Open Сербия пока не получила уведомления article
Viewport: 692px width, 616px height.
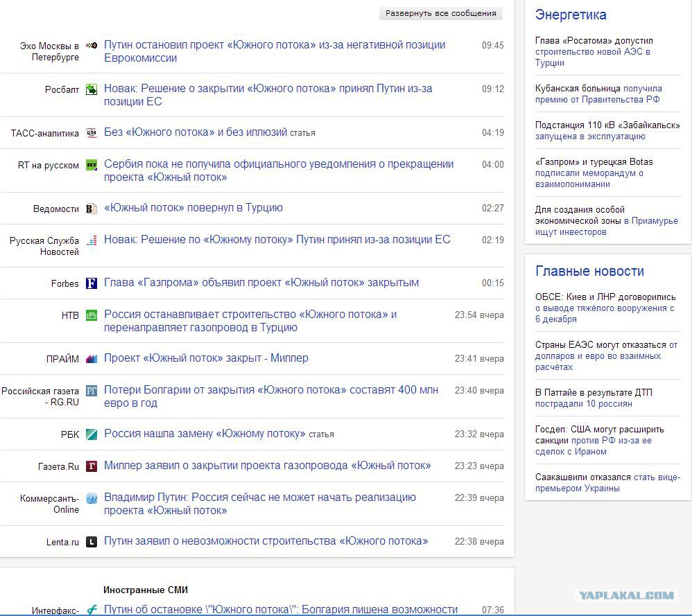tap(279, 170)
